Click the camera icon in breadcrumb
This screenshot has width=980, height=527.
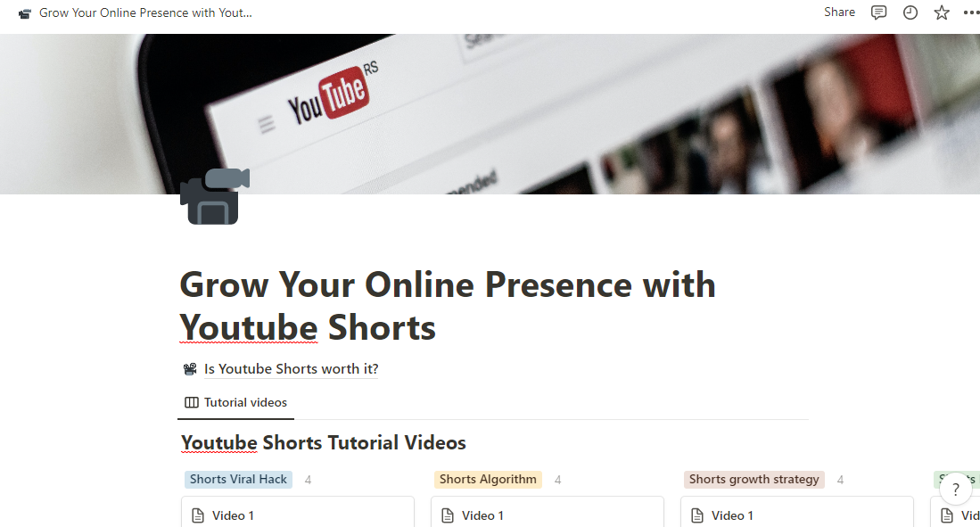point(25,13)
